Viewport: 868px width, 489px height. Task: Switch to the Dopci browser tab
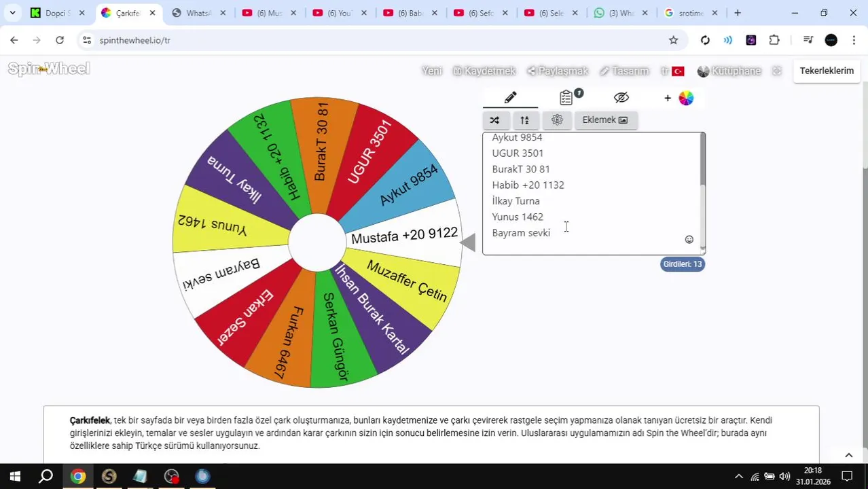coord(57,13)
